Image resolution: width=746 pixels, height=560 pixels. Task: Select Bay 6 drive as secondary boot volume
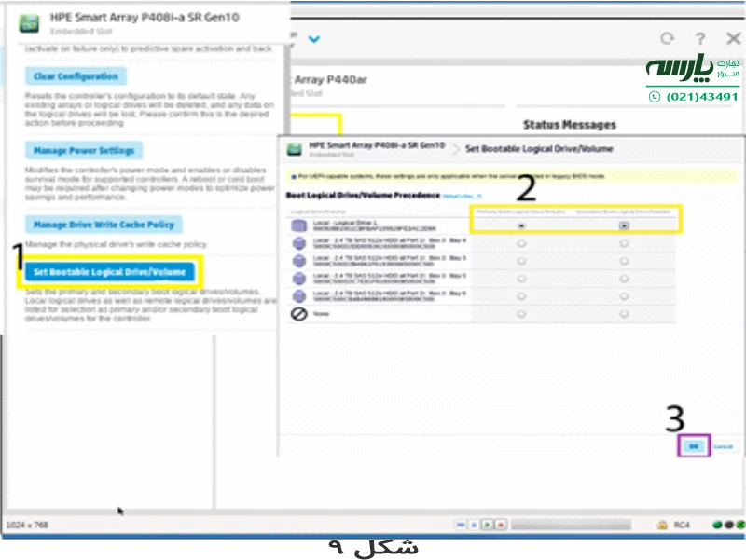tap(624, 296)
